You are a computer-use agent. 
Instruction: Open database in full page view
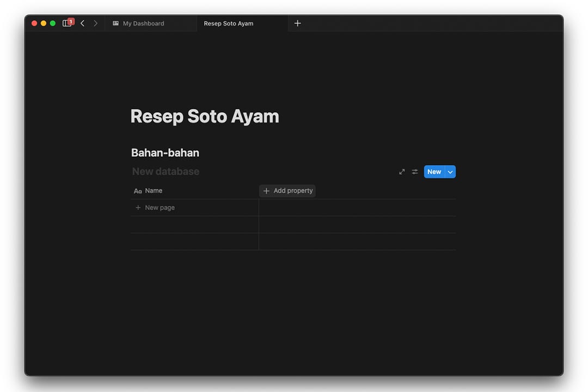[402, 172]
